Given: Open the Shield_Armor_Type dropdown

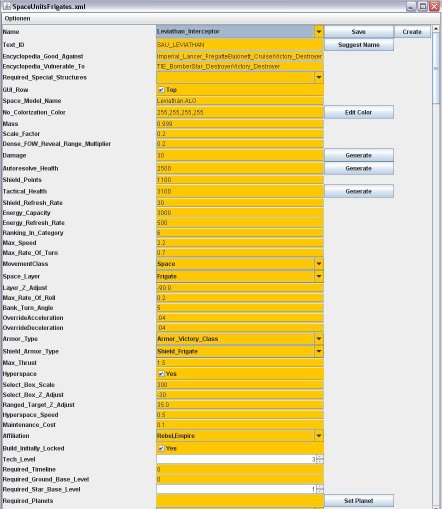Looking at the screenshot, I should coord(319,351).
